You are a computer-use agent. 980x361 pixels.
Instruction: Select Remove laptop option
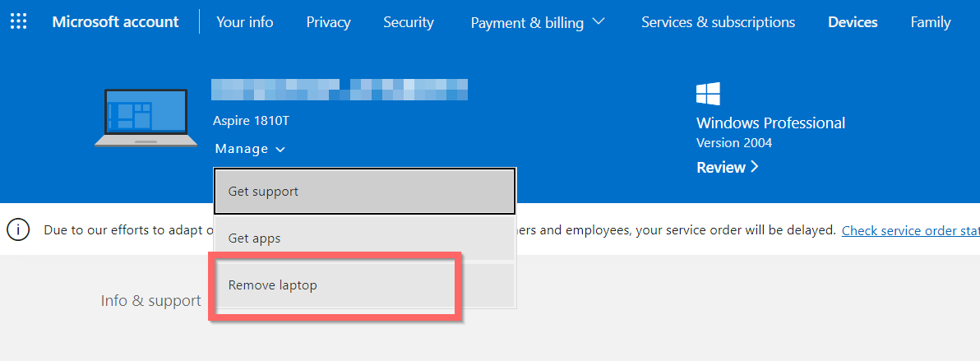click(x=364, y=285)
